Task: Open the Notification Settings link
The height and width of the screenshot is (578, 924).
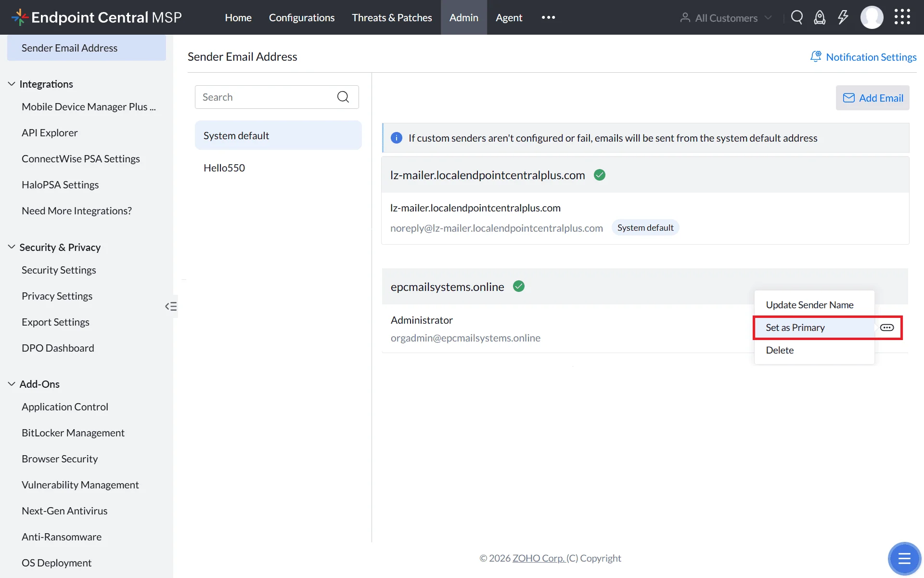Action: (871, 57)
